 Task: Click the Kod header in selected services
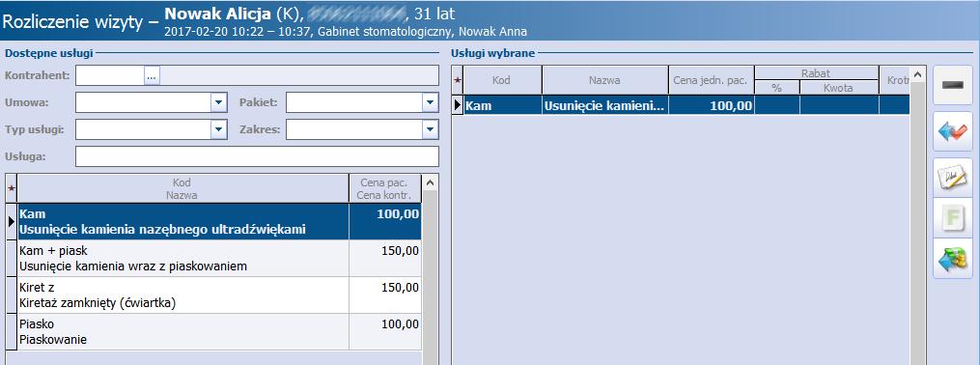502,80
